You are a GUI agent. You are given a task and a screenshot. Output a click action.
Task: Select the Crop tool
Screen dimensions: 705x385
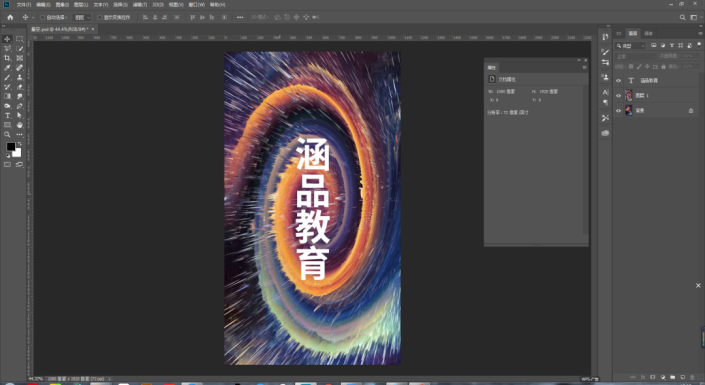coord(7,58)
